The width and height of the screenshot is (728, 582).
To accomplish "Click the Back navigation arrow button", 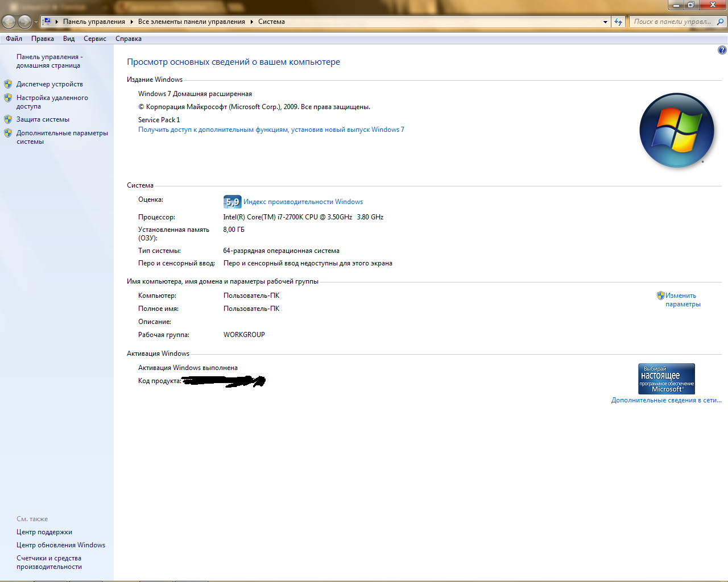I will (x=9, y=22).
